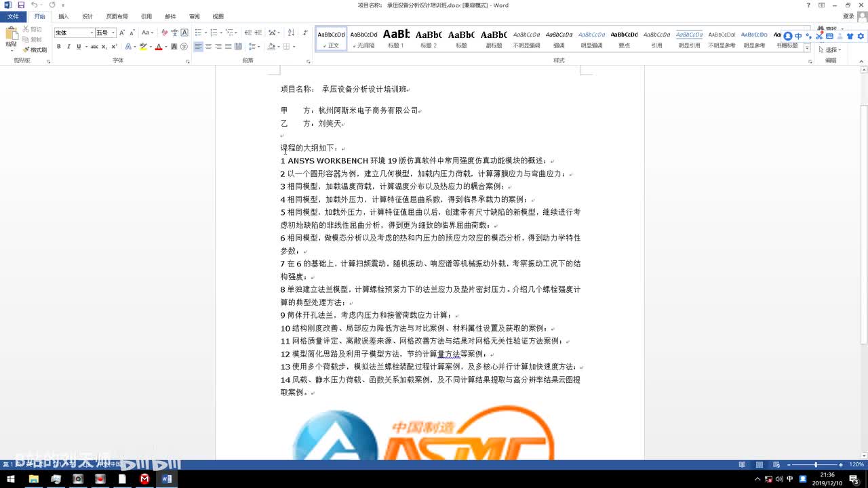Apply yellow text highlight color
Screen dimensions: 868x488
tap(142, 47)
